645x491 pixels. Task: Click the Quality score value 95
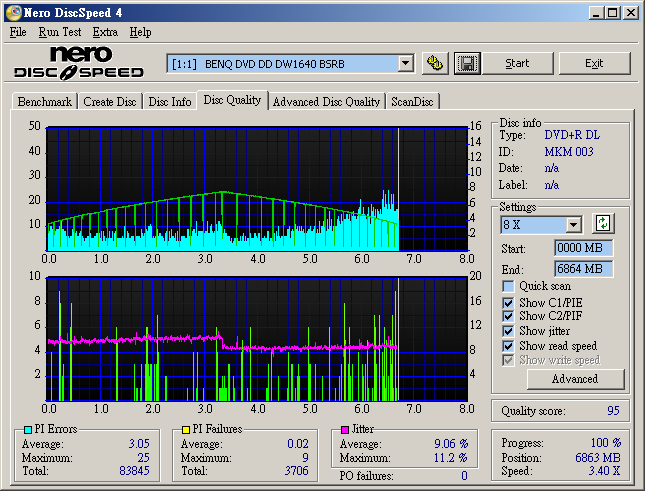pyautogui.click(x=613, y=410)
